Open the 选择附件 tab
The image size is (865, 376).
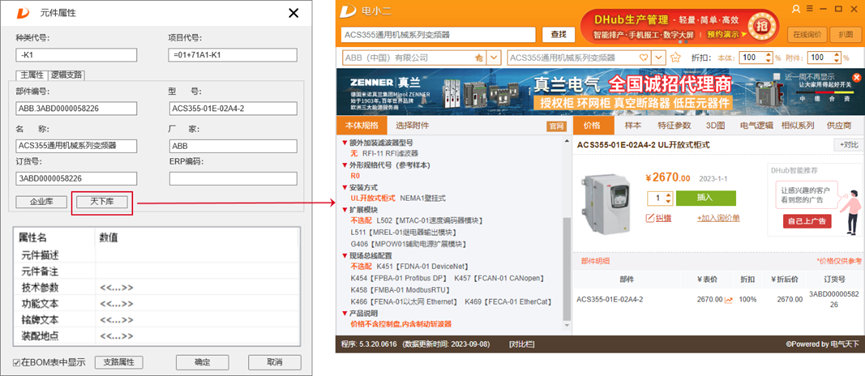pos(412,125)
